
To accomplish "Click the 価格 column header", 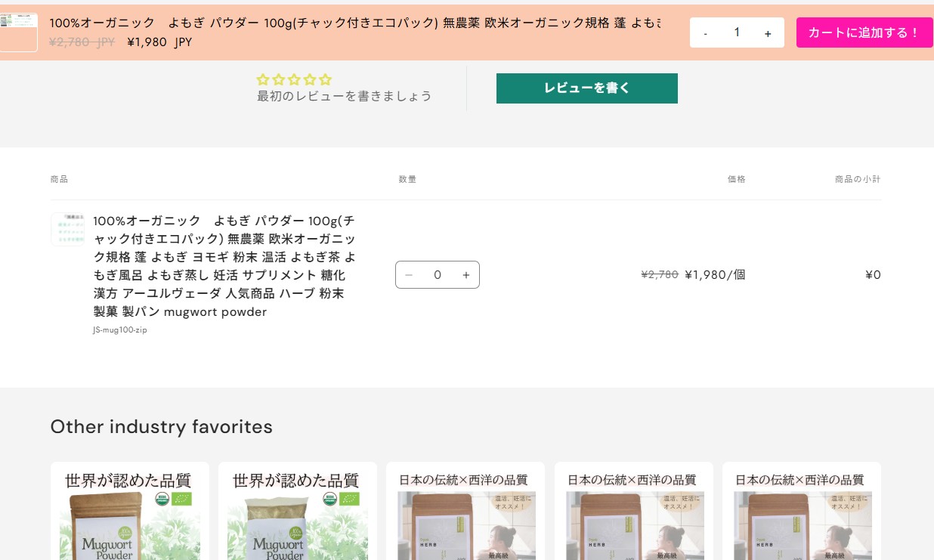I will click(737, 179).
